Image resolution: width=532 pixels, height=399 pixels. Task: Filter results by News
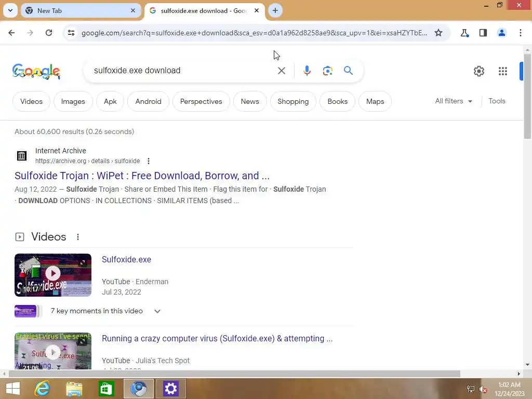point(250,101)
